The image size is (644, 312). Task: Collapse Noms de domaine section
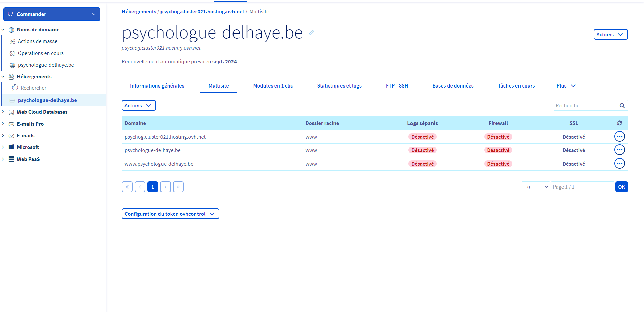pyautogui.click(x=3, y=30)
